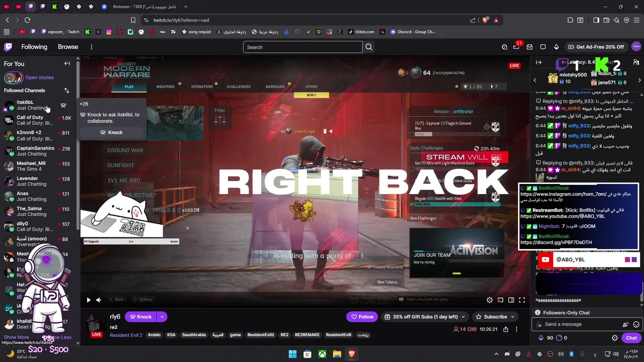Bookmark this page in address bar
644x362 pixels.
[x=133, y=20]
